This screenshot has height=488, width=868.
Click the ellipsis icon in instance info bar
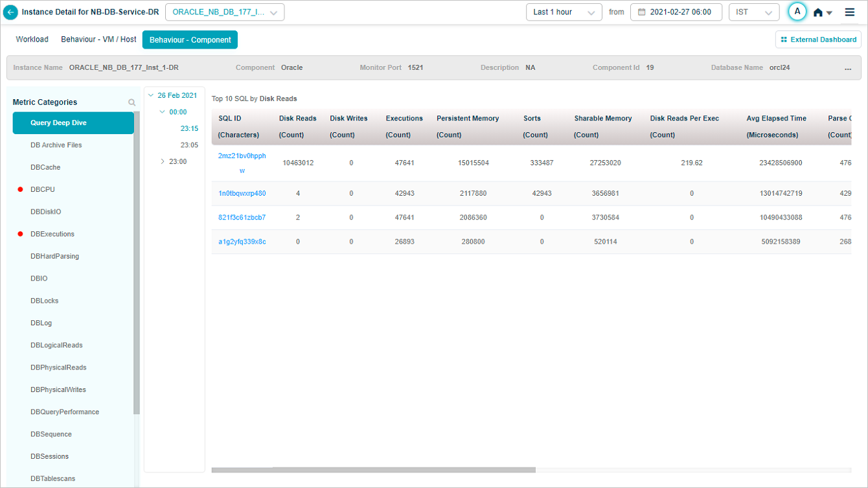click(x=848, y=68)
